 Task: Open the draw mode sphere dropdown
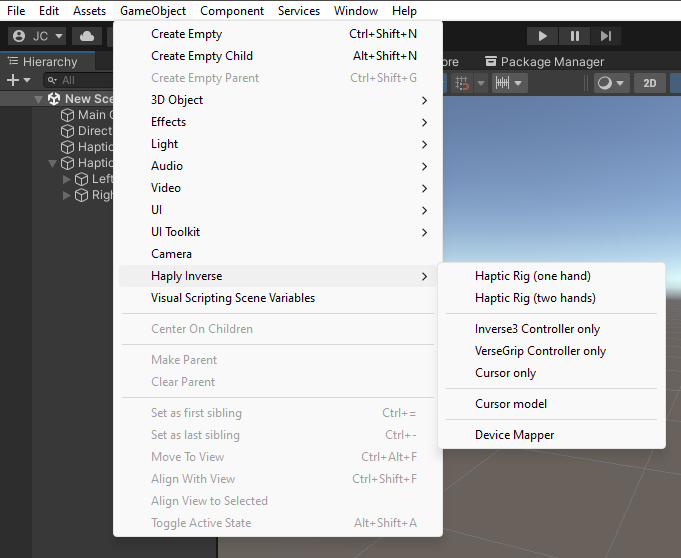point(611,83)
